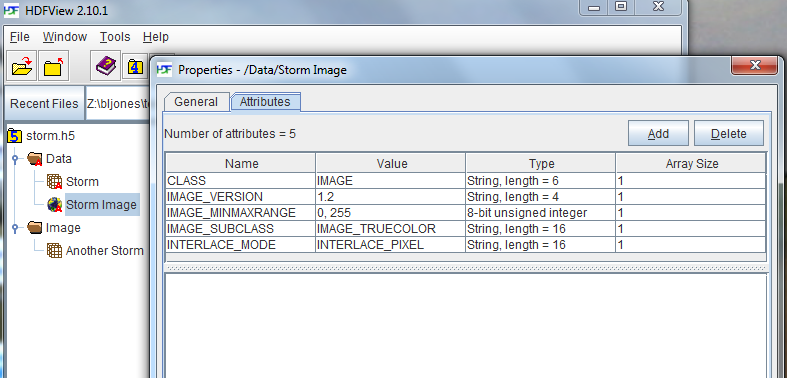Click the Another Storm dataset icon
This screenshot has width=787, height=378.
click(54, 250)
